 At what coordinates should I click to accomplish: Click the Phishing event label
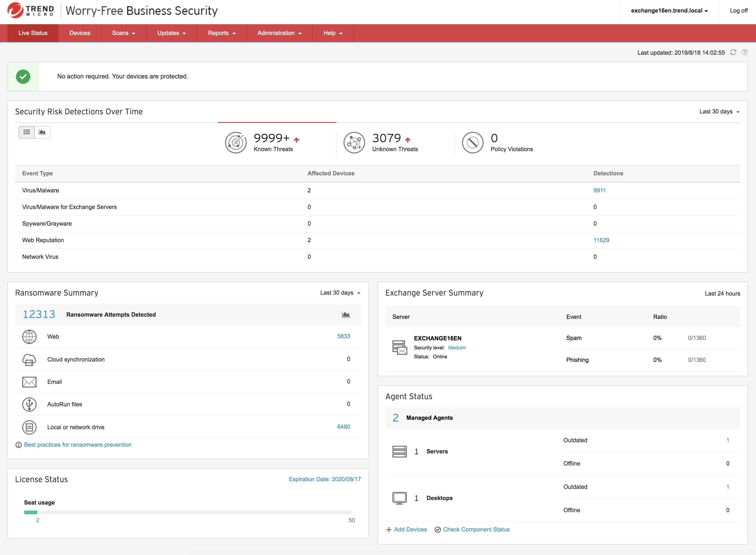(577, 360)
